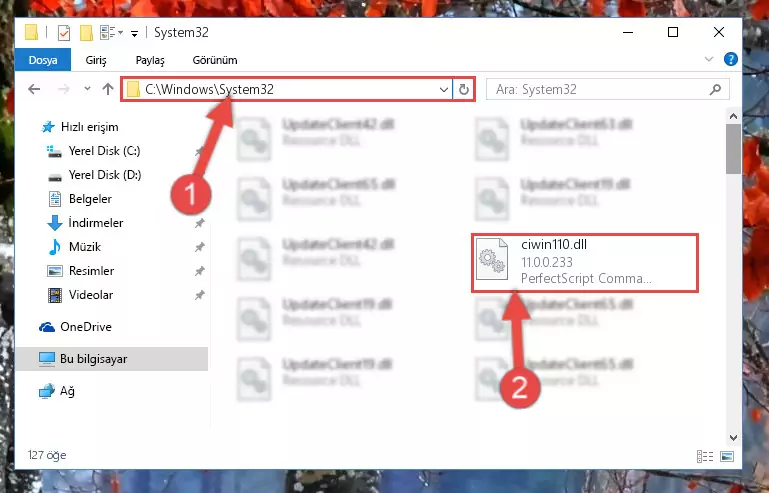
Task: Open the Explorer help icon
Action: [x=730, y=59]
